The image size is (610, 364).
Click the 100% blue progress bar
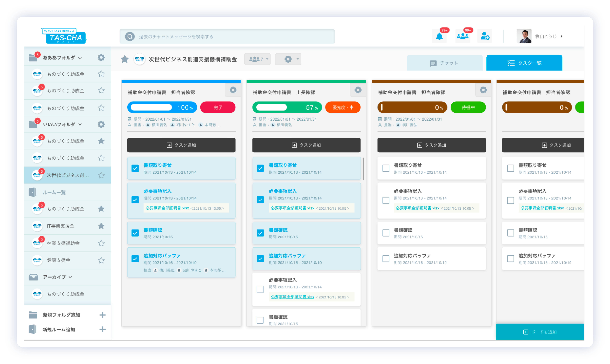tap(162, 107)
